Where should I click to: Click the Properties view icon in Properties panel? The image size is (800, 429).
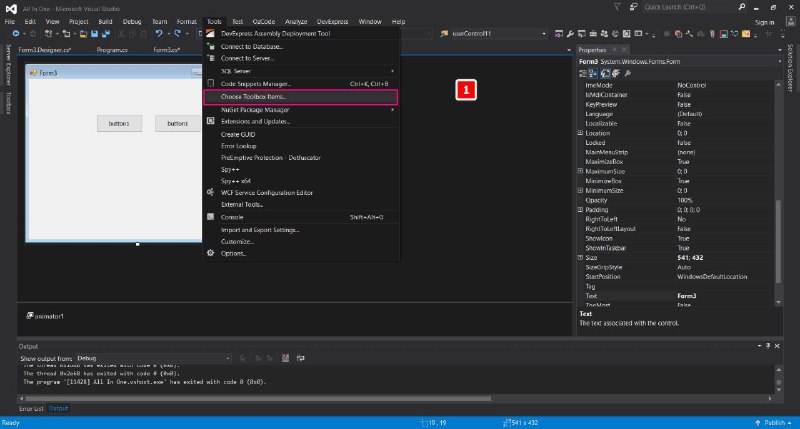(605, 73)
